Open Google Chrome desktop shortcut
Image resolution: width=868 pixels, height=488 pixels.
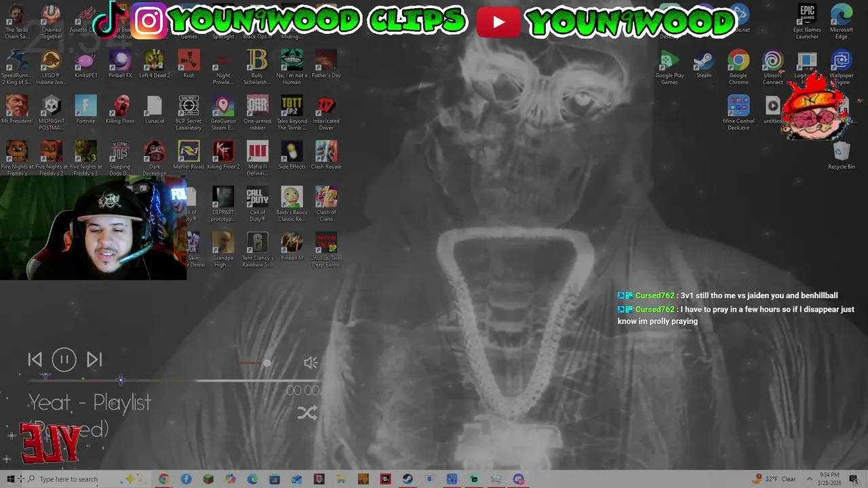click(738, 68)
